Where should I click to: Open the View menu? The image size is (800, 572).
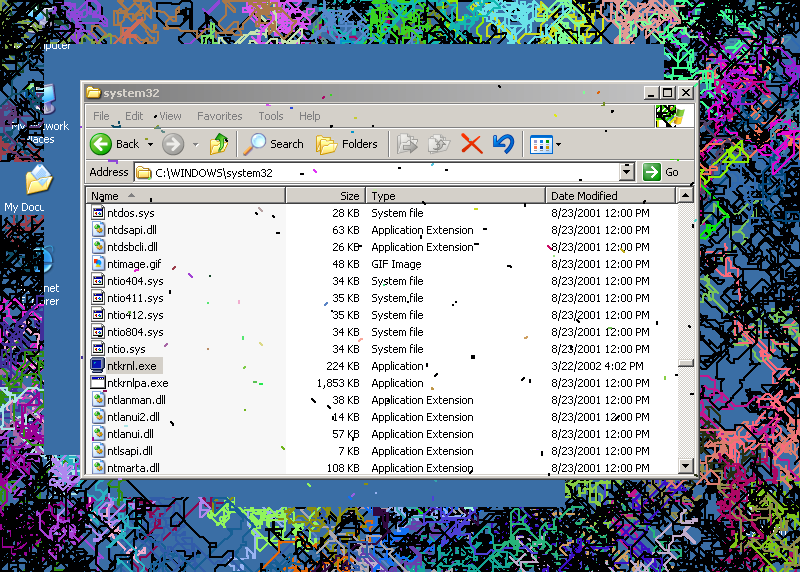[170, 116]
